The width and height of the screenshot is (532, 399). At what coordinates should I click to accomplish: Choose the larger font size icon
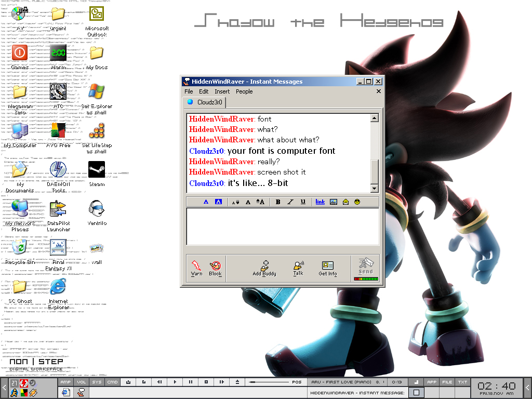tap(260, 202)
